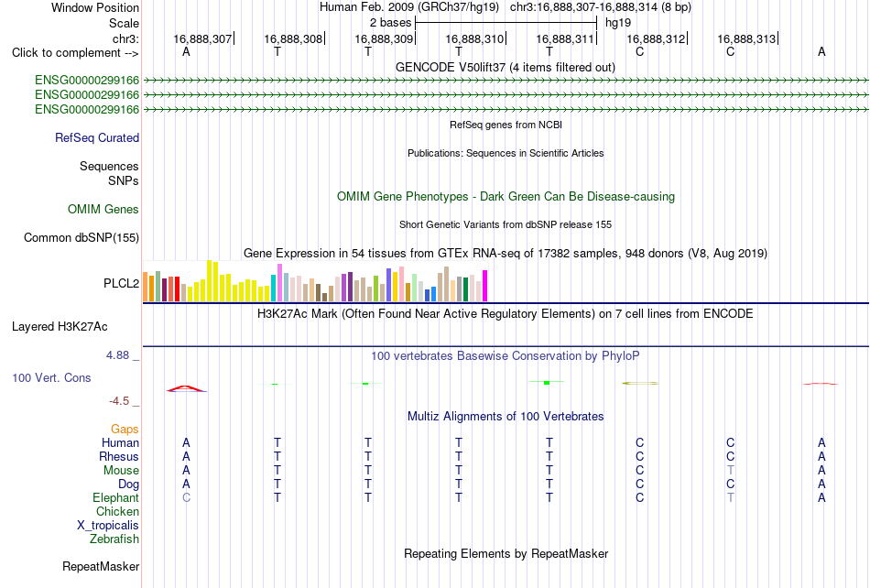Open the topmost ENSG00000299166 transcript label
This screenshot has height=588, width=870.
pos(87,81)
